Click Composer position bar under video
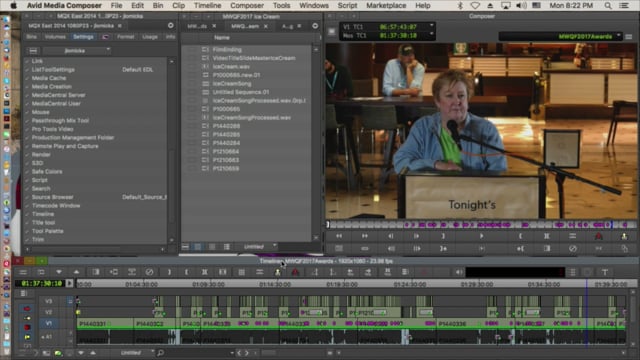Image resolution: width=640 pixels, height=360 pixels. (x=482, y=224)
